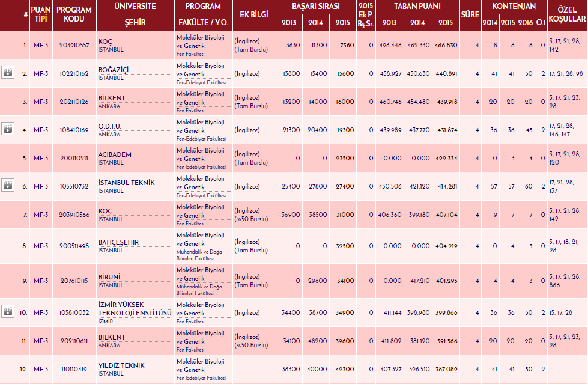Click the 2015 base score 399.866

tap(446, 312)
